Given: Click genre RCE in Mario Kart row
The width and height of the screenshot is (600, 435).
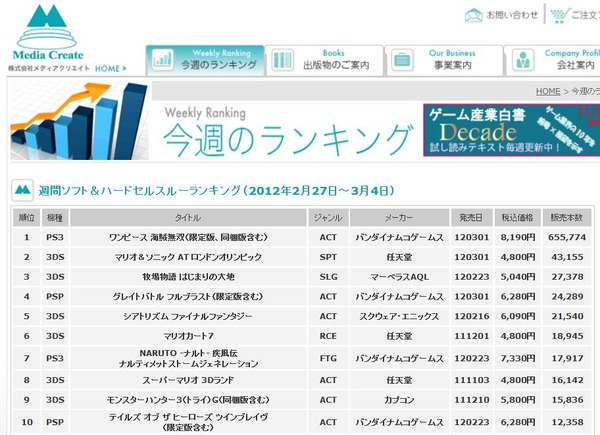Looking at the screenshot, I should click(328, 336).
